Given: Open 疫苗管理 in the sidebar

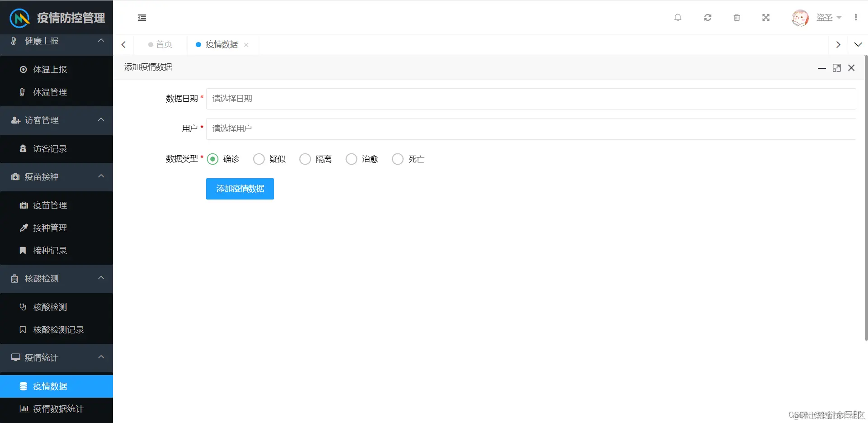Looking at the screenshot, I should (57, 205).
